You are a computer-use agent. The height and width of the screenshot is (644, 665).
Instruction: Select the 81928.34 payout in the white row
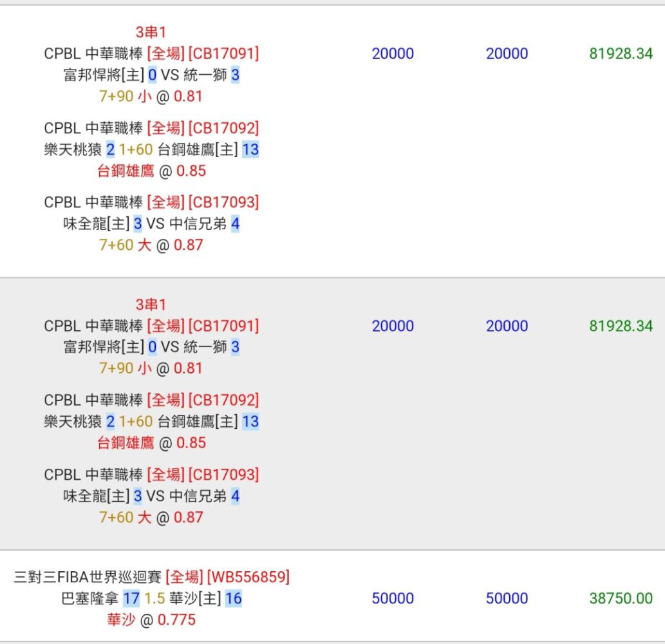621,53
